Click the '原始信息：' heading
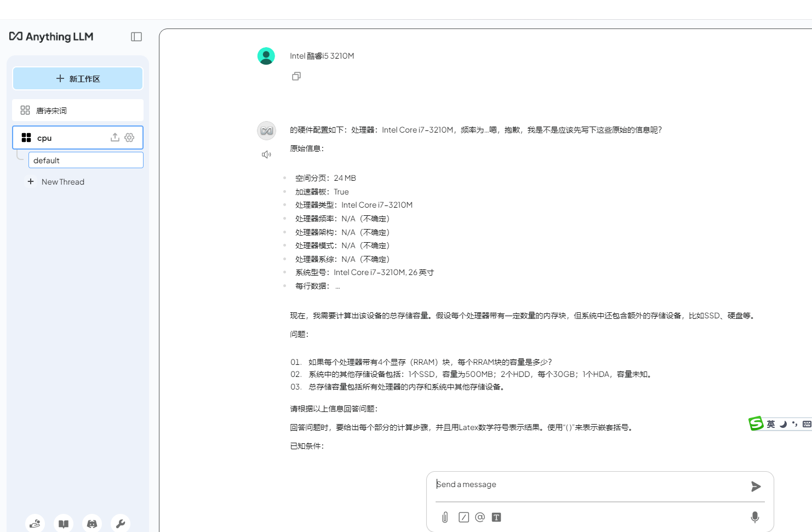 pyautogui.click(x=307, y=148)
